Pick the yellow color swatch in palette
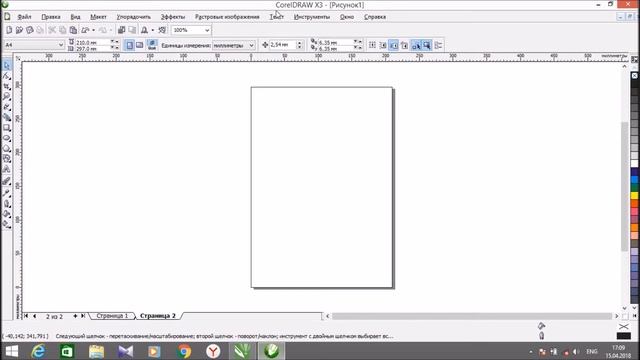The image size is (640, 360). pos(634,196)
